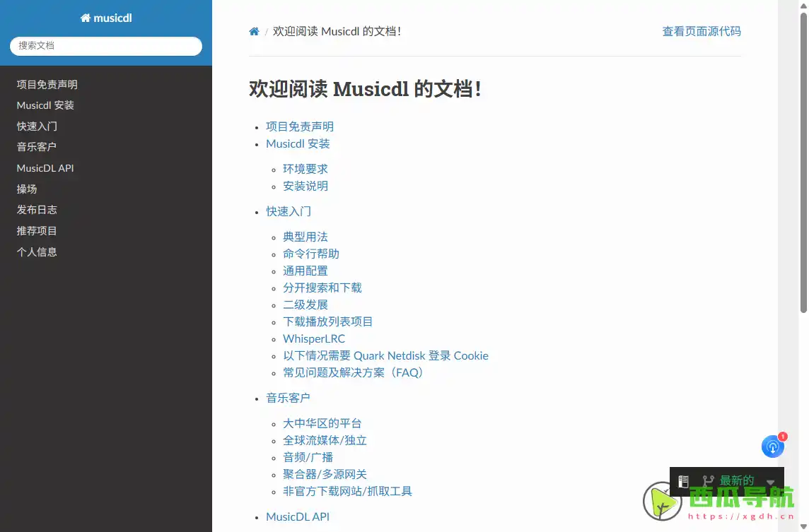Click the branch icon in version panel
Image resolution: width=809 pixels, height=532 pixels.
tap(708, 481)
